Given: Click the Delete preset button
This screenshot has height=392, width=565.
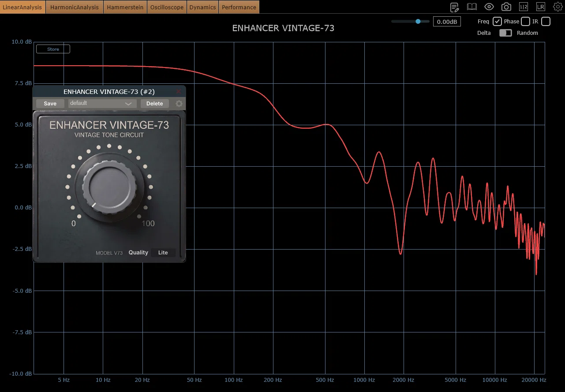Looking at the screenshot, I should click(x=155, y=104).
